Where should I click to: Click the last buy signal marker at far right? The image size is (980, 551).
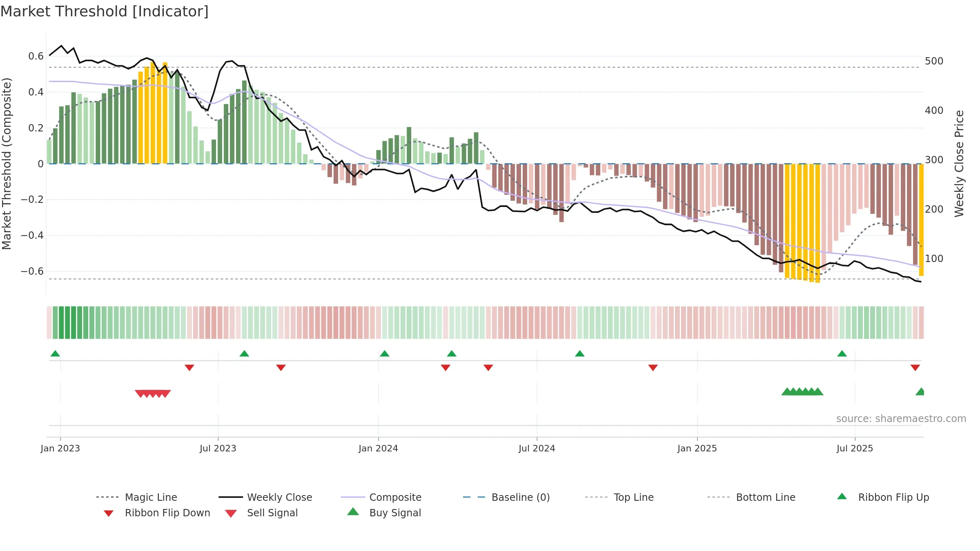click(920, 391)
